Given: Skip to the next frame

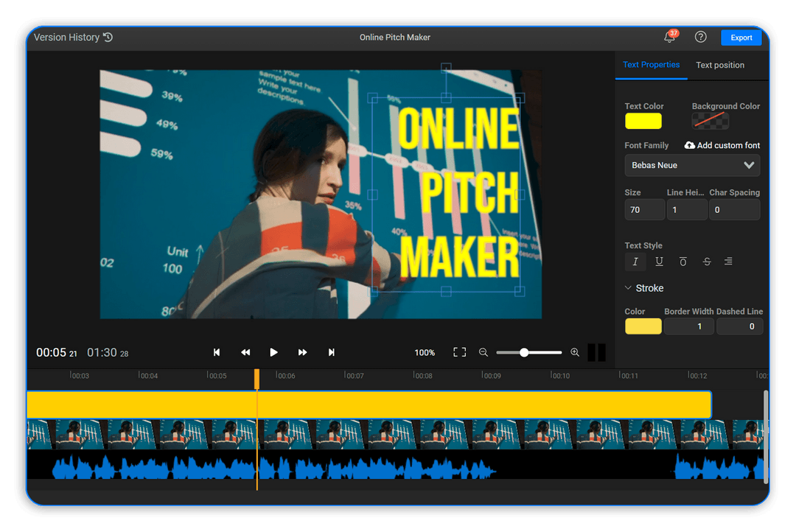Looking at the screenshot, I should coord(331,352).
